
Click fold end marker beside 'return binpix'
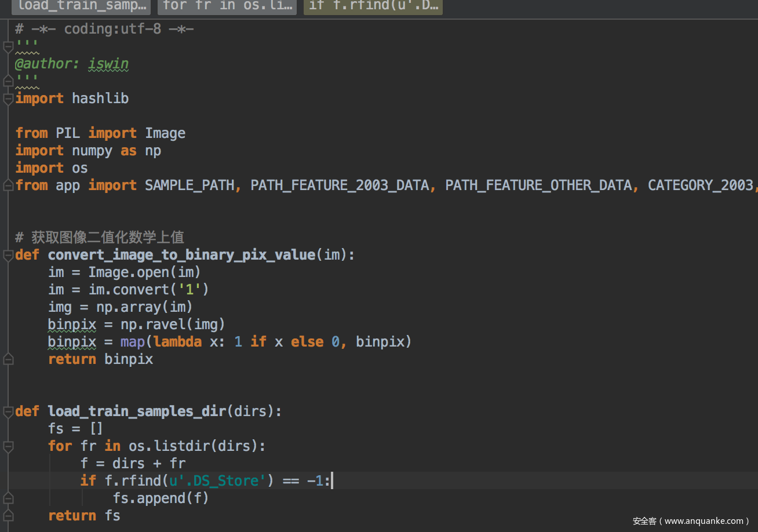click(8, 359)
